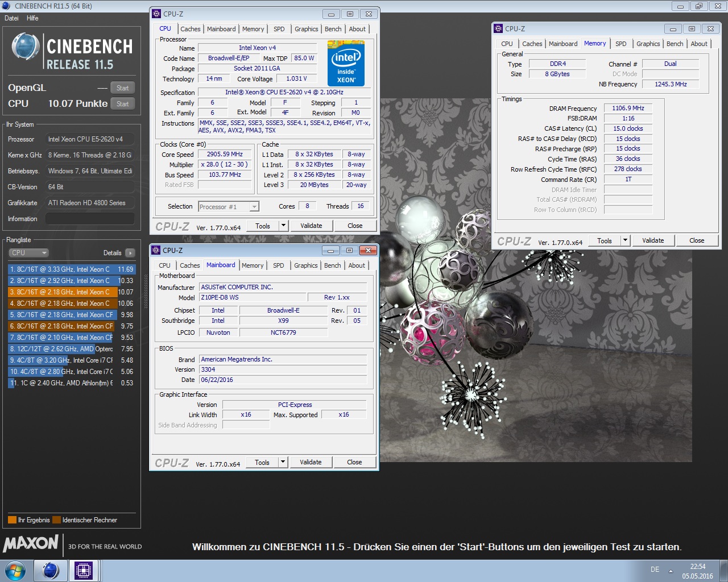Click the motherboard model Z10PE-D8 WS
This screenshot has height=582, width=728.
coord(252,297)
